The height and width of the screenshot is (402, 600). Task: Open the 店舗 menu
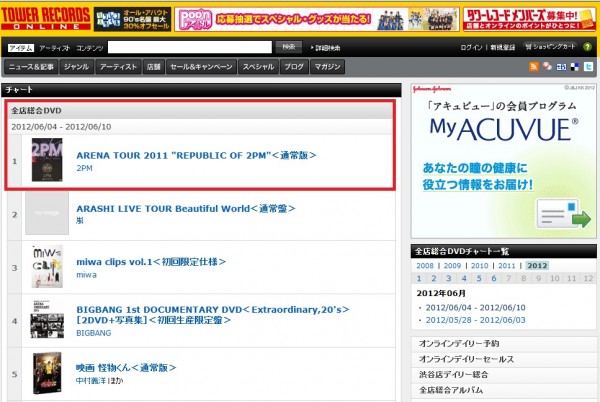[x=154, y=67]
